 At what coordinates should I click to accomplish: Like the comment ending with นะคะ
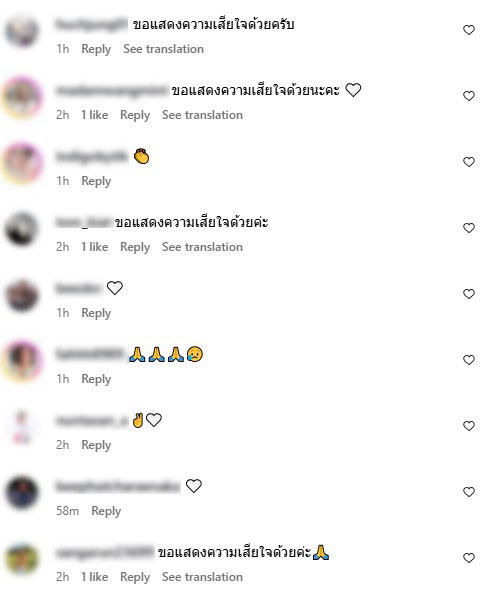(469, 96)
